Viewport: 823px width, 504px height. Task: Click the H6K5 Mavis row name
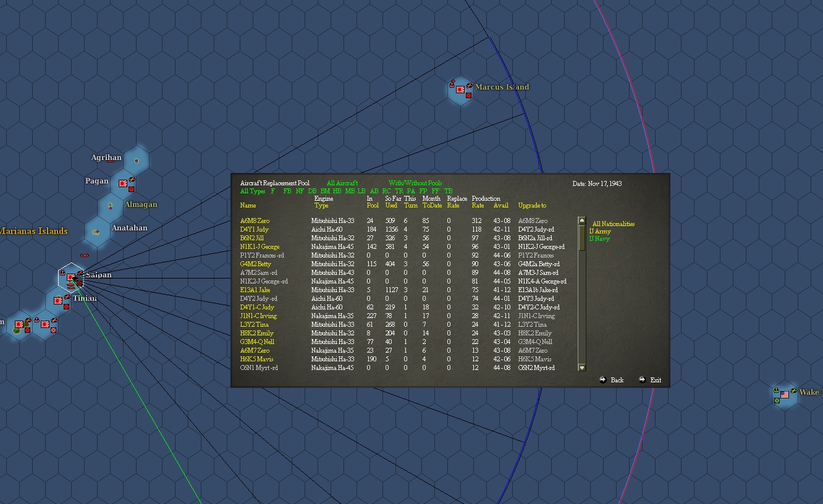point(257,359)
